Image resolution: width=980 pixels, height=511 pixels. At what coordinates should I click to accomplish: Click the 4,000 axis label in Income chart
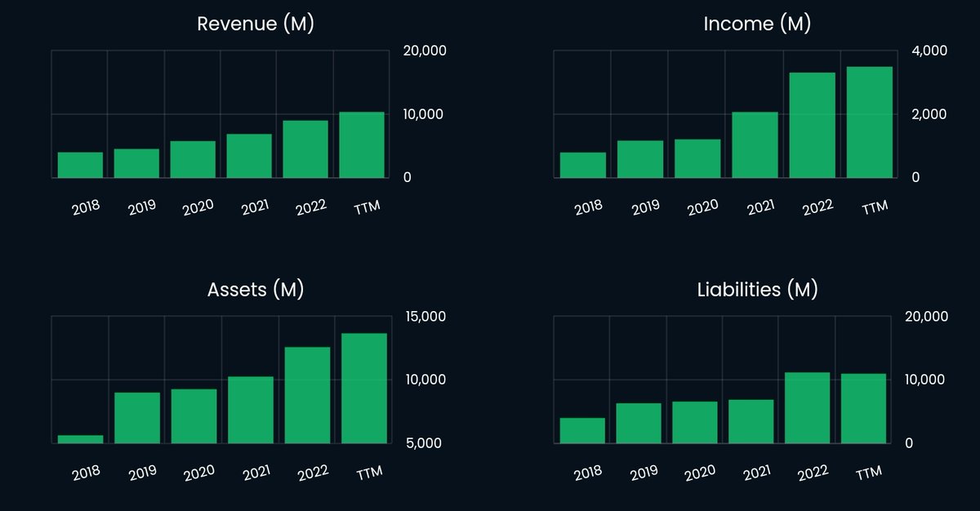tap(929, 51)
